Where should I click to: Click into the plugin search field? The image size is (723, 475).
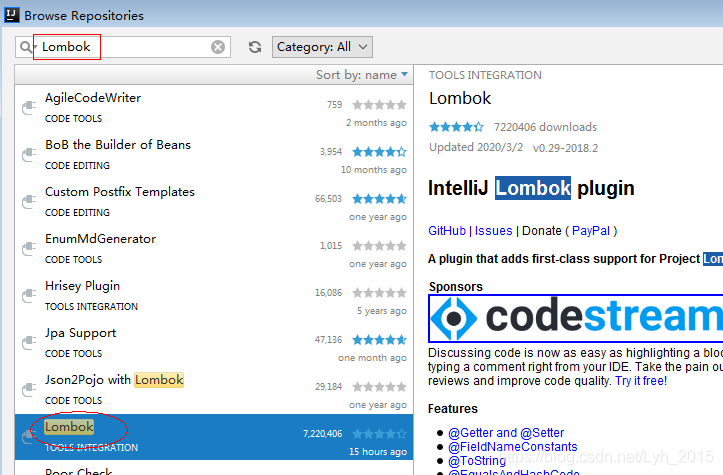click(x=123, y=47)
